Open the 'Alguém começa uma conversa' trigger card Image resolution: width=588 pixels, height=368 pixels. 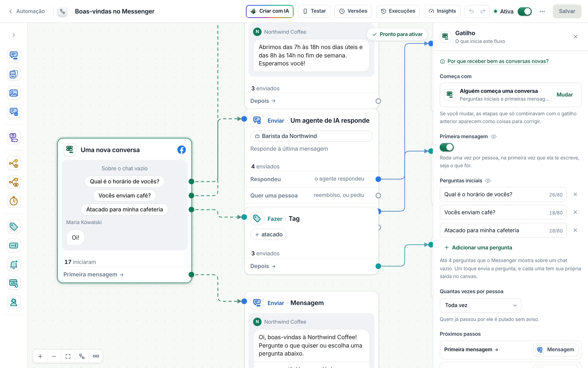tap(510, 95)
